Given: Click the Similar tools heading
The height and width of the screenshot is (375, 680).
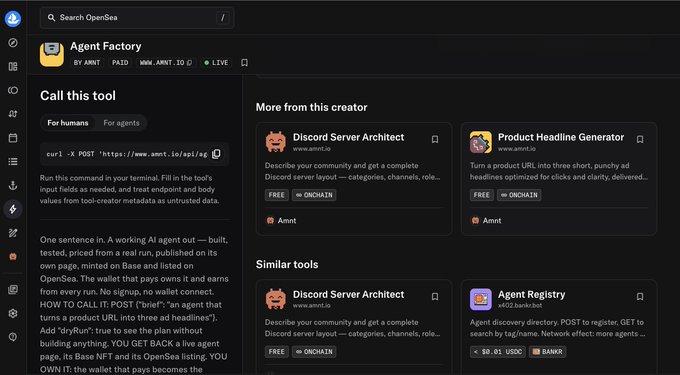Looking at the screenshot, I should point(287,264).
